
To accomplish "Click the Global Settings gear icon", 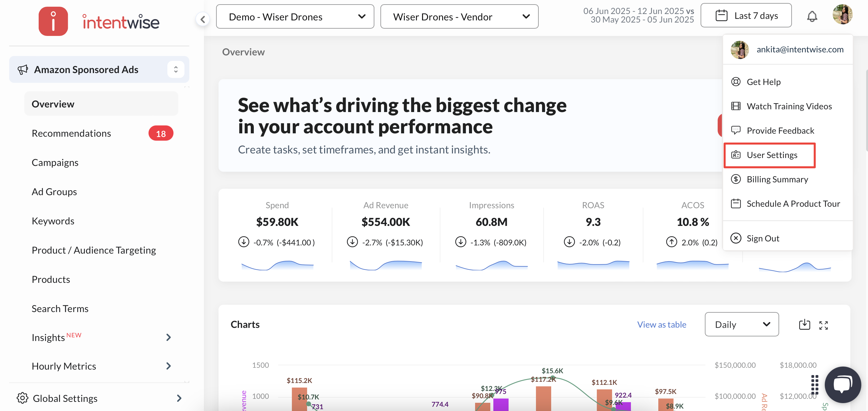I will (22, 398).
